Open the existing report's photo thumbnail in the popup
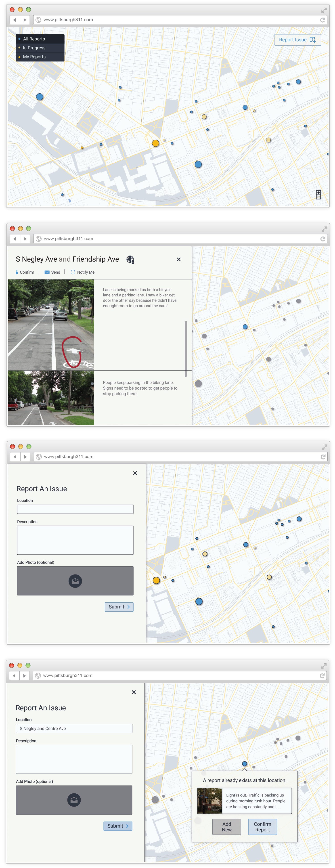Viewport: 335px width, 868px height. coord(210,801)
